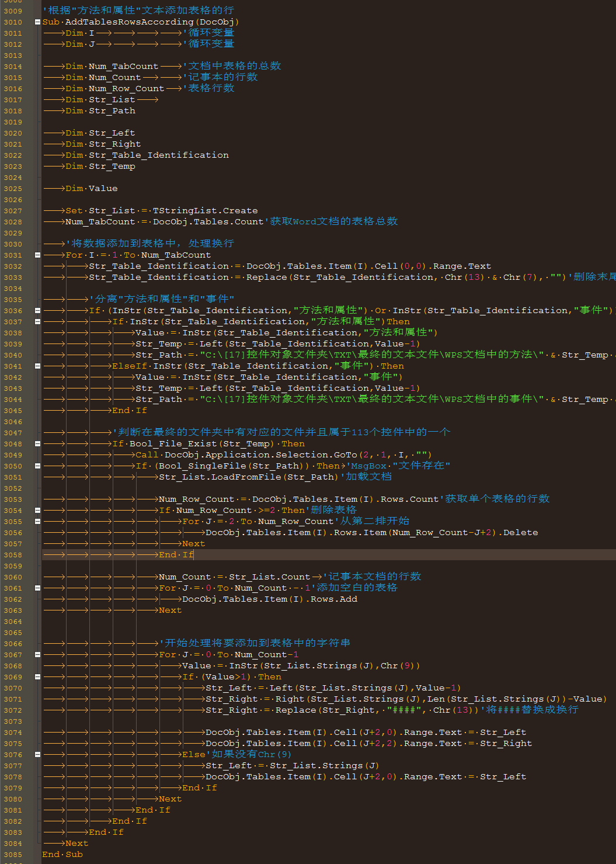Collapse the For J loop fold on line 3061
Viewport: 616px width, 864px height.
[37, 588]
